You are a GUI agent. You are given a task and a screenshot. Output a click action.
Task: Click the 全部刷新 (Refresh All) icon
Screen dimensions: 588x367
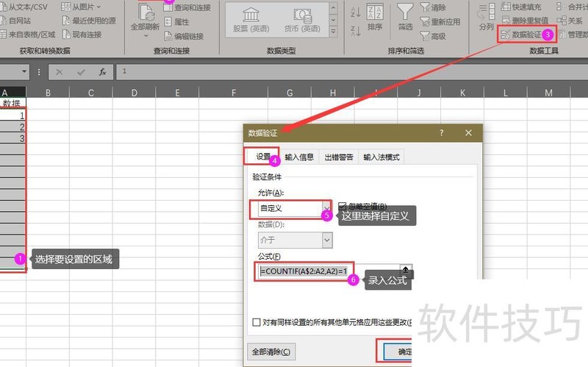(145, 16)
